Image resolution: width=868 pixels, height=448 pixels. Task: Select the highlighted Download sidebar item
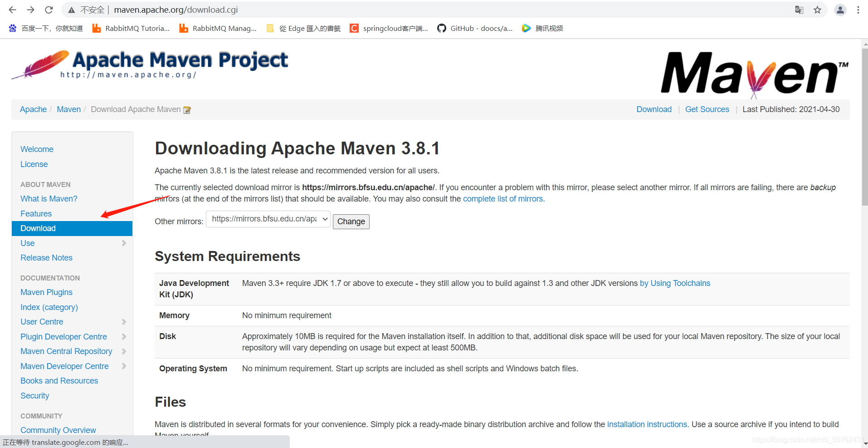point(72,228)
